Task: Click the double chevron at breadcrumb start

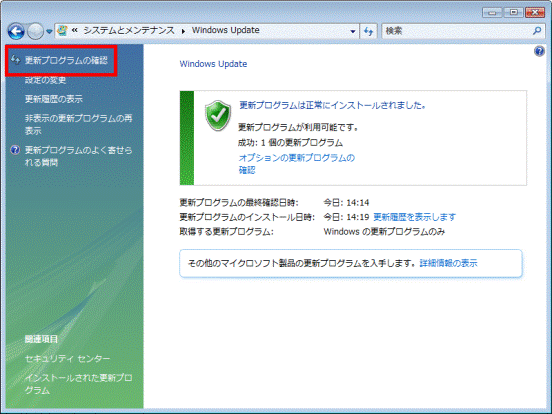Action: 75,30
